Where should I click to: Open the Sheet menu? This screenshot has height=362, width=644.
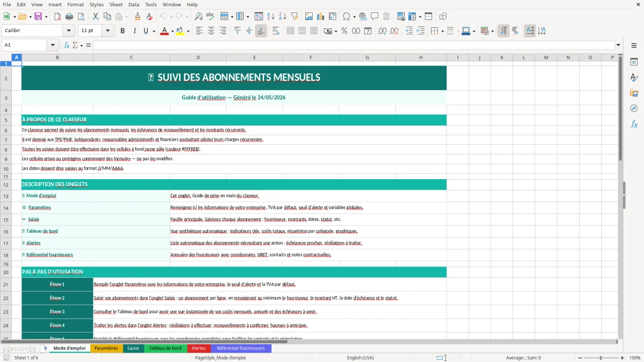pyautogui.click(x=116, y=4)
